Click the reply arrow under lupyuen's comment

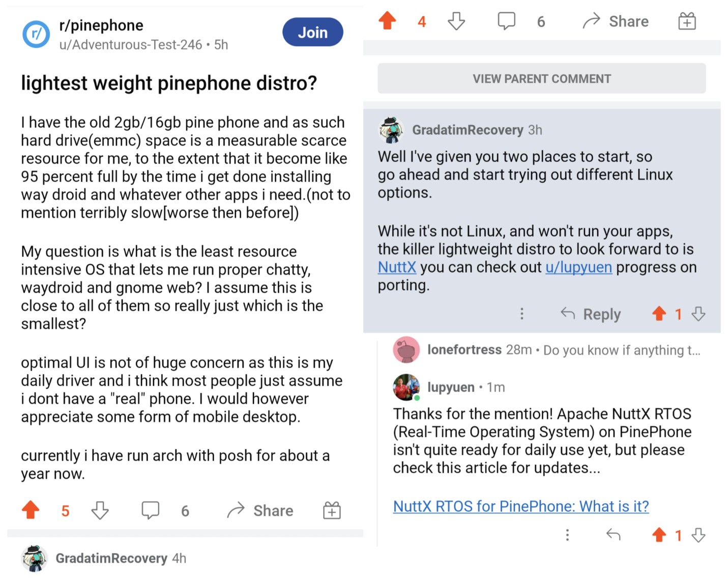[614, 535]
